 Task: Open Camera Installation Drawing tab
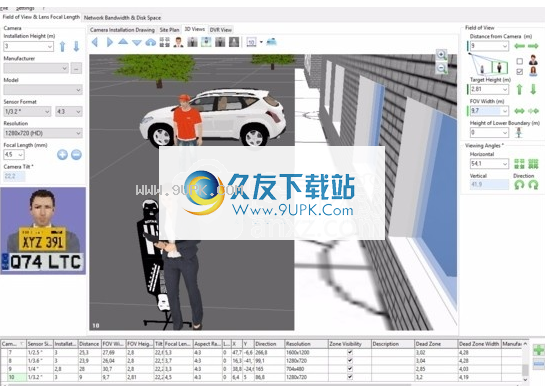[122, 30]
